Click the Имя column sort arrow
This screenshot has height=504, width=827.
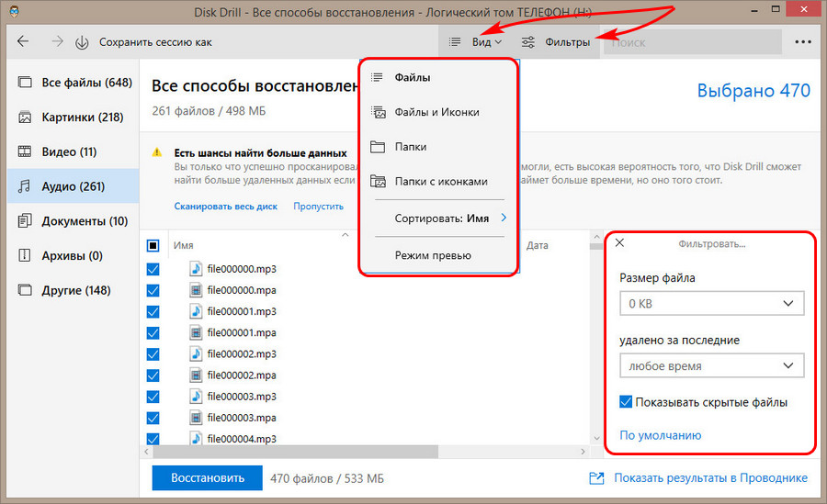click(x=345, y=235)
